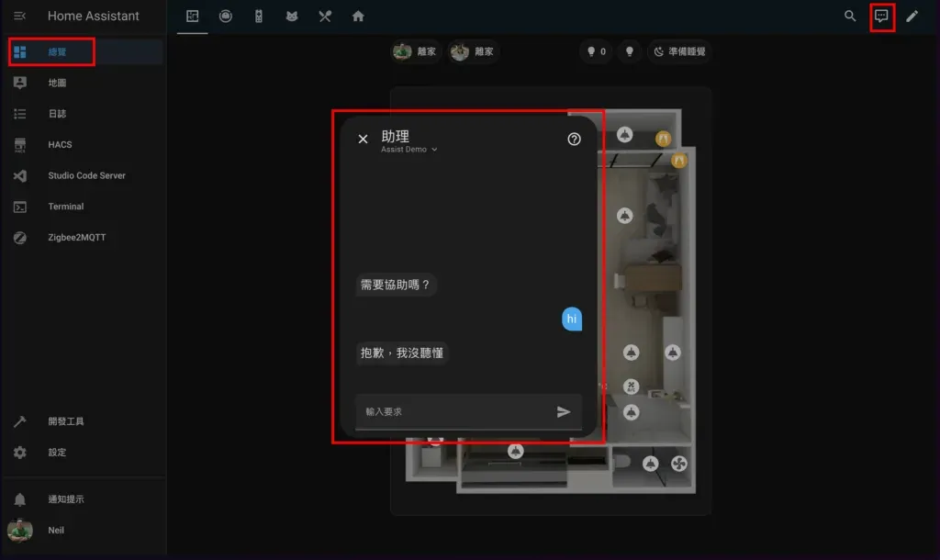This screenshot has width=940, height=560.
Task: Open the Assist chat icon in top bar
Action: coord(881,16)
